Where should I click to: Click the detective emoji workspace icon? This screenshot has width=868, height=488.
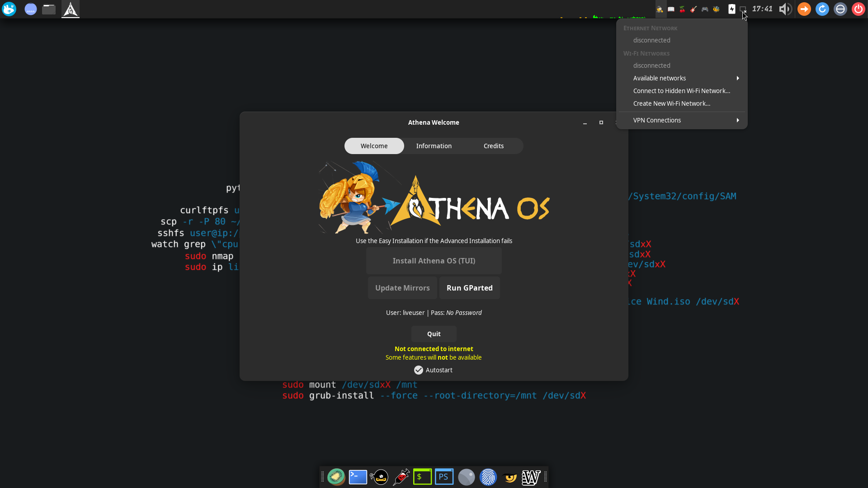pos(660,9)
